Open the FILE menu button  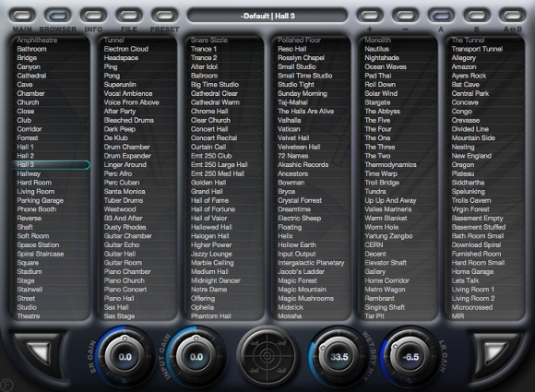tap(129, 16)
